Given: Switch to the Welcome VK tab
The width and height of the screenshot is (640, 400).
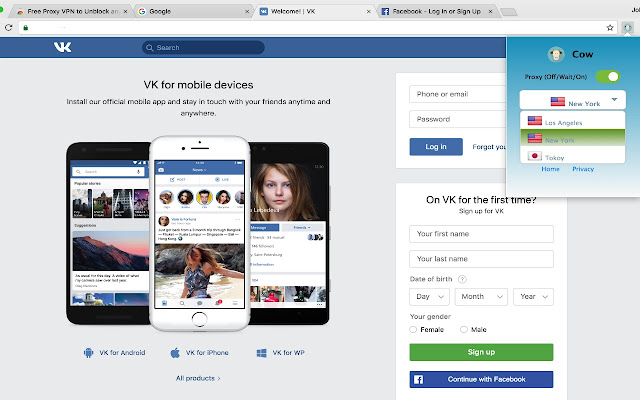Looking at the screenshot, I should (x=313, y=11).
